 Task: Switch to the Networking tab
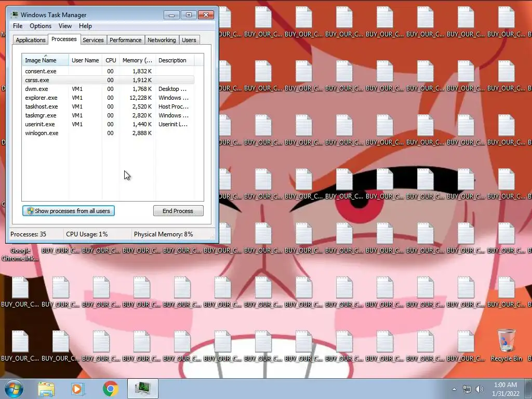162,40
